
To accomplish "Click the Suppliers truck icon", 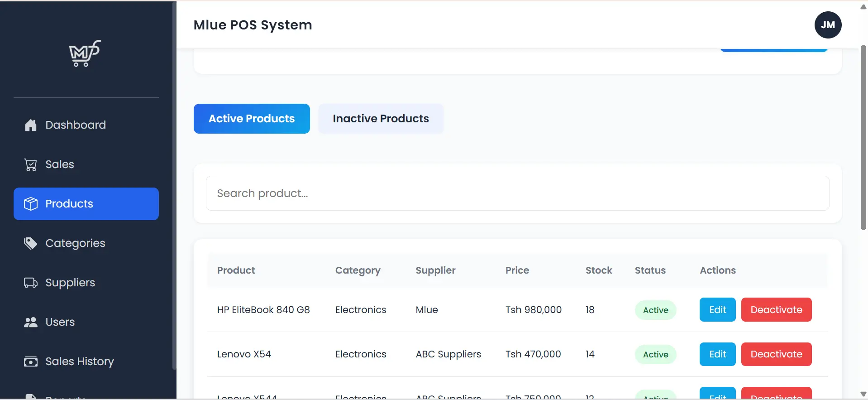I will click(x=30, y=283).
